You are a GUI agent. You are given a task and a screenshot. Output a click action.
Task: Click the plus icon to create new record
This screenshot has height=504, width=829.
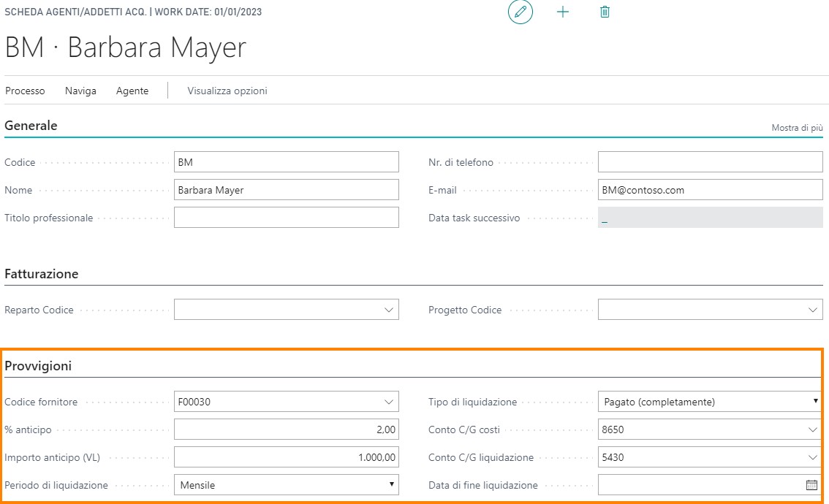pyautogui.click(x=563, y=12)
